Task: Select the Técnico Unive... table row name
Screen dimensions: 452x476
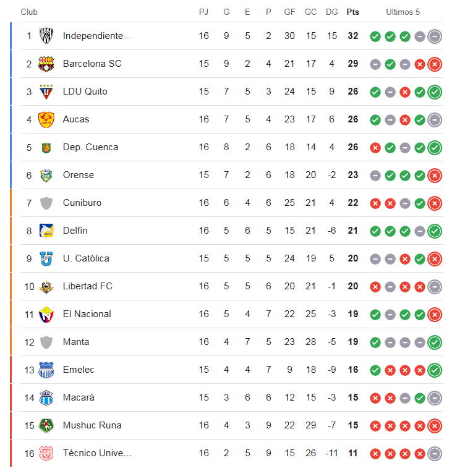Action: click(x=97, y=453)
